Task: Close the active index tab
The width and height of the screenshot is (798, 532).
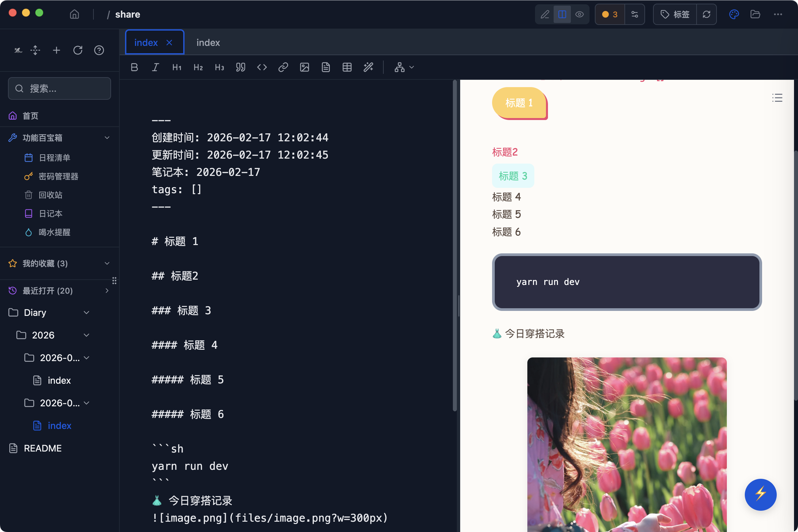Action: coord(169,42)
